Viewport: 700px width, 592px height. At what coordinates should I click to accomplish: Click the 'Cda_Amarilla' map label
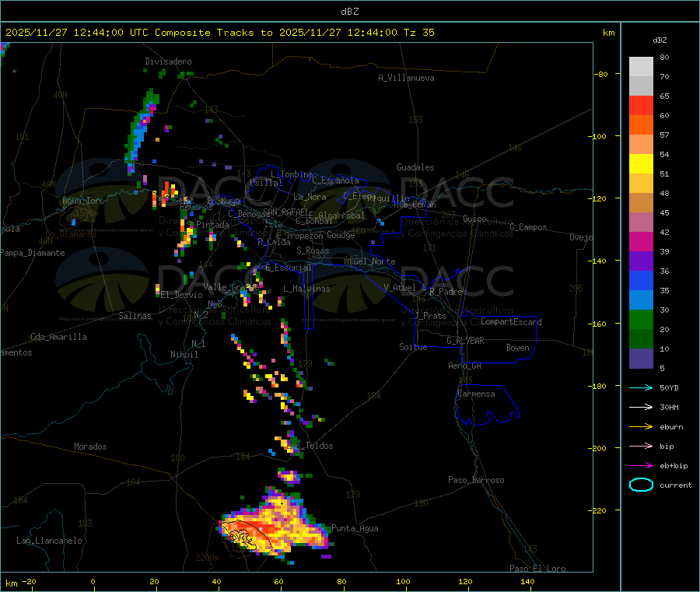coord(58,337)
